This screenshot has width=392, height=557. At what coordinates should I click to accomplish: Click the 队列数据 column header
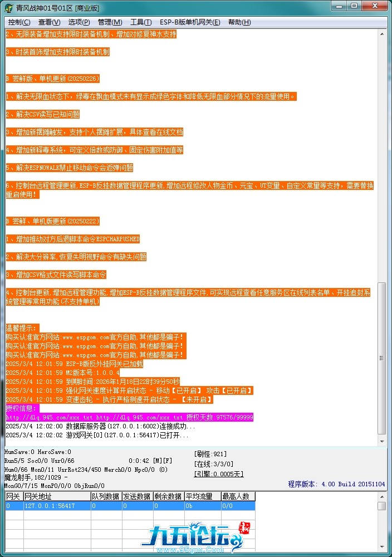(106, 496)
